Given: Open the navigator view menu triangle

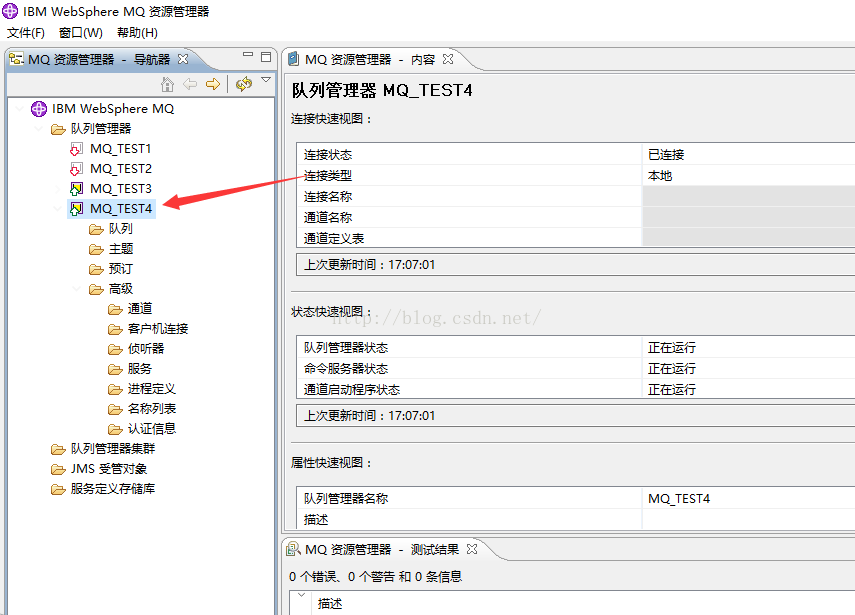Looking at the screenshot, I should click(x=266, y=80).
